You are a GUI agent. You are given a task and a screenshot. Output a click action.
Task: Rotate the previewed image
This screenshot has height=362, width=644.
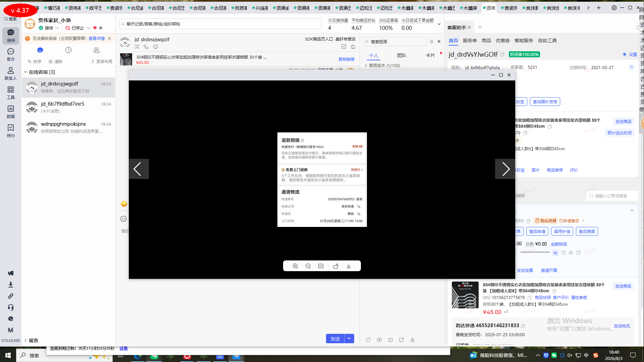tap(336, 266)
